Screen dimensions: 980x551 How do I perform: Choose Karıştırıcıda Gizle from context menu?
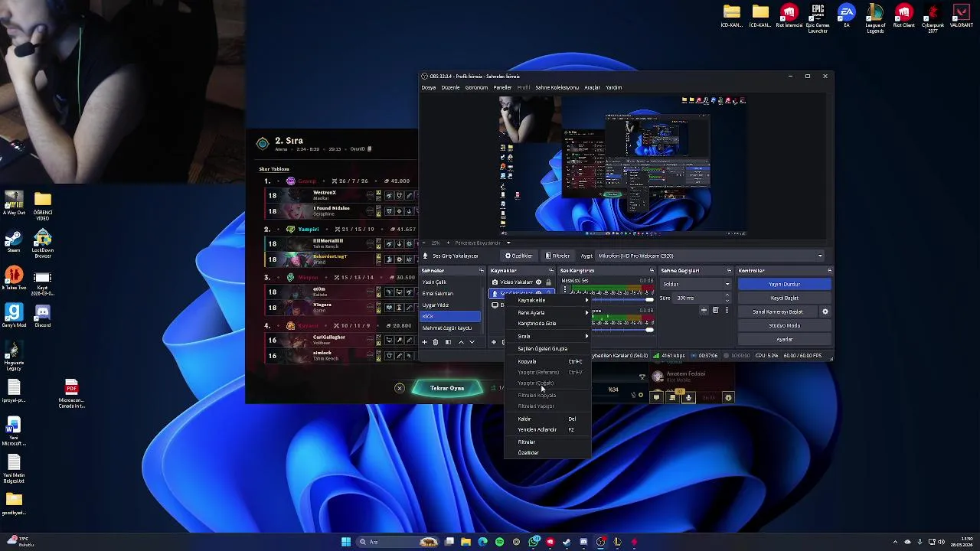(548, 323)
